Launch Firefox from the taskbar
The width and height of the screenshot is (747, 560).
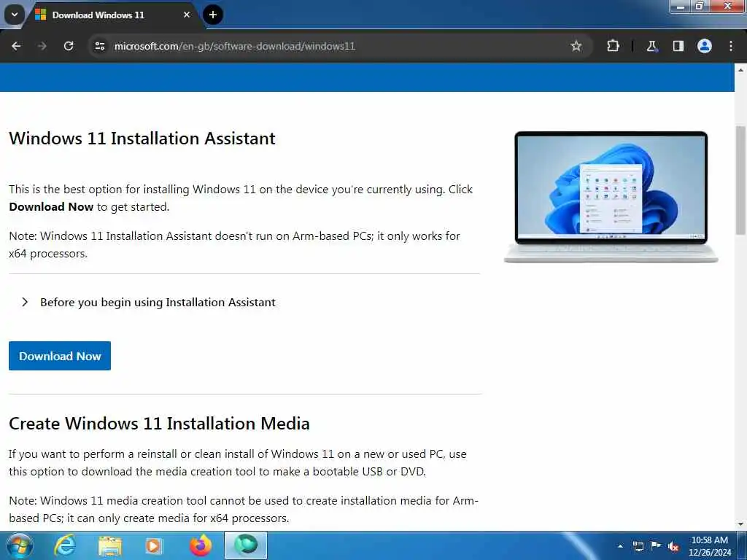tap(201, 545)
